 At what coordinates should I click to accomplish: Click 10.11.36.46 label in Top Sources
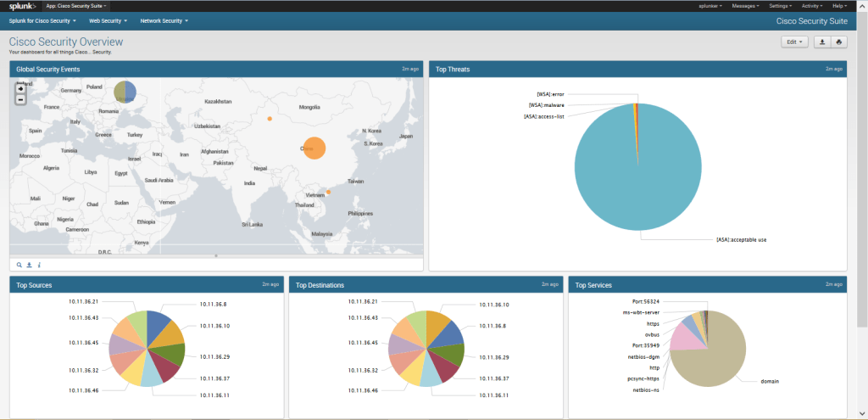coord(84,390)
